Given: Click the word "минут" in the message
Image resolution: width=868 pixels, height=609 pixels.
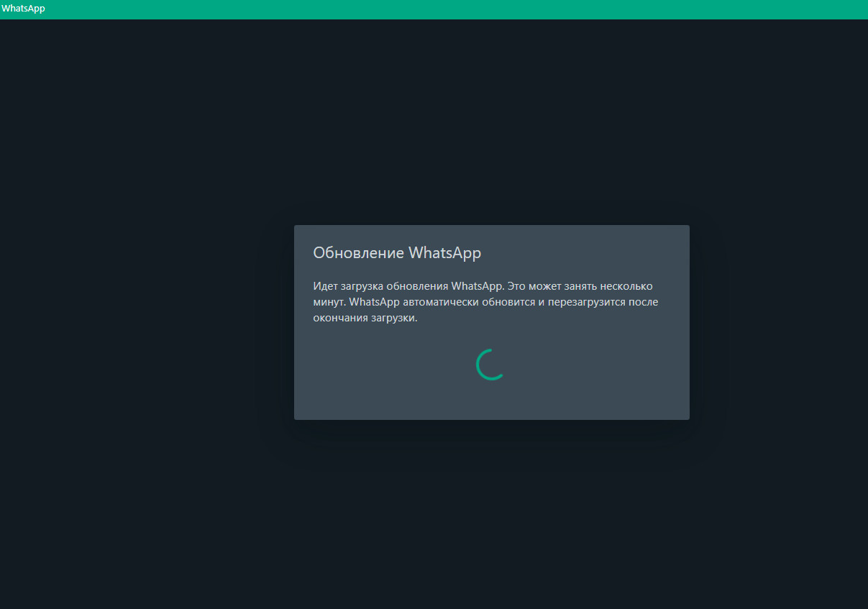Looking at the screenshot, I should tap(329, 302).
